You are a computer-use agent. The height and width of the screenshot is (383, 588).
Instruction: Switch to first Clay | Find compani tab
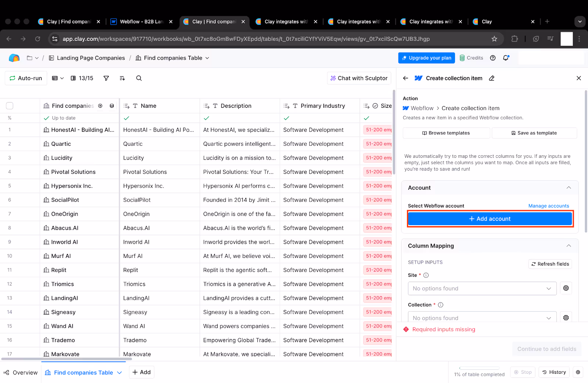[x=69, y=21]
